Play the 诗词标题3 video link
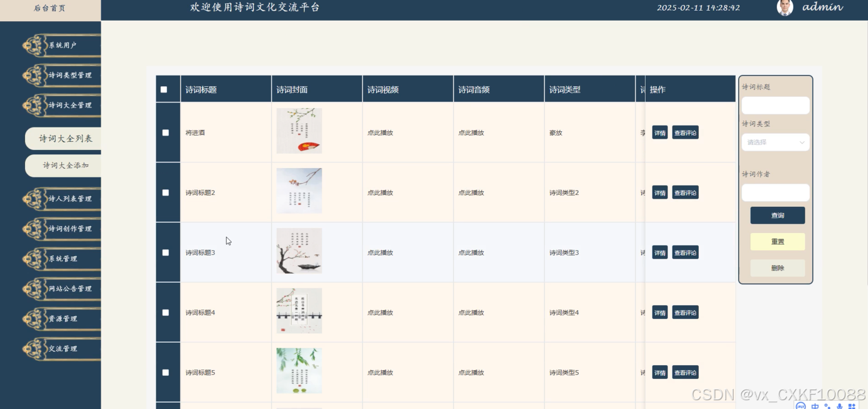The image size is (868, 409). click(x=380, y=253)
